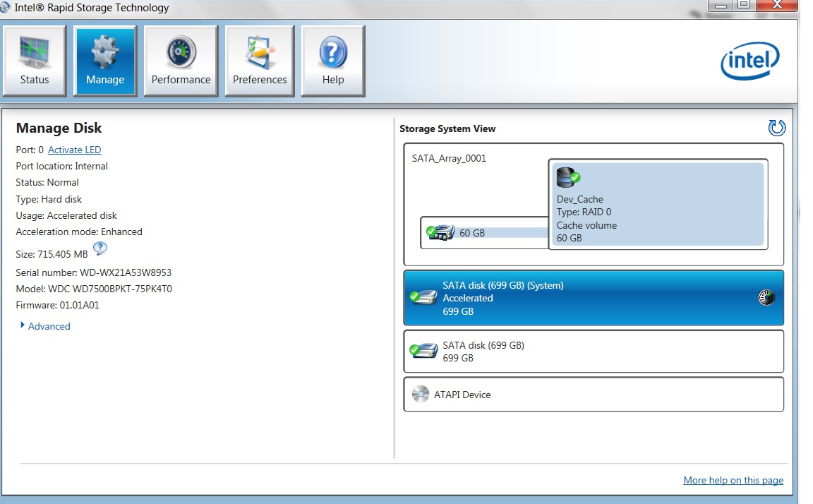Image resolution: width=813 pixels, height=504 pixels.
Task: Select the Dev_Cache volume
Action: pyautogui.click(x=658, y=204)
